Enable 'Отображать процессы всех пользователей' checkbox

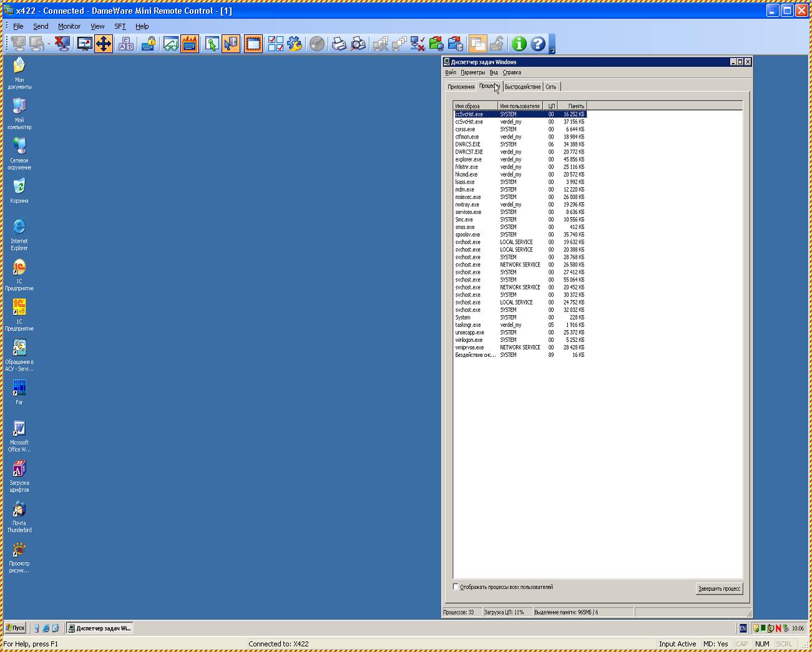pos(456,586)
